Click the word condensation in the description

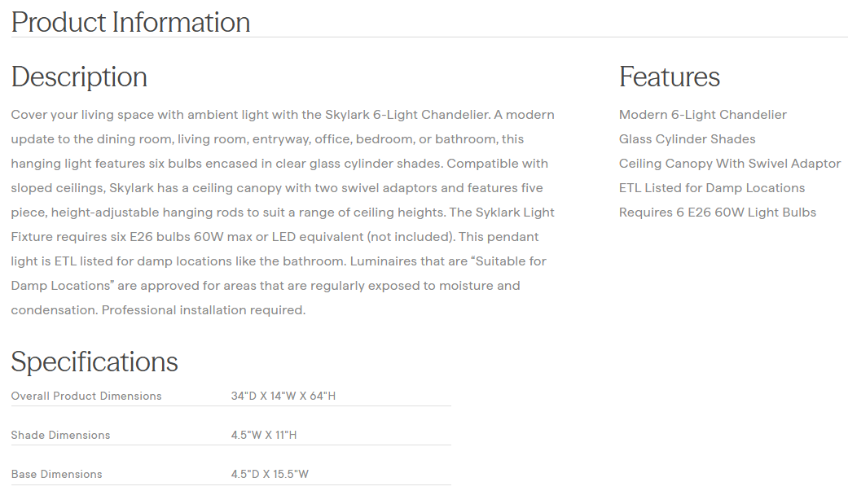tap(54, 310)
